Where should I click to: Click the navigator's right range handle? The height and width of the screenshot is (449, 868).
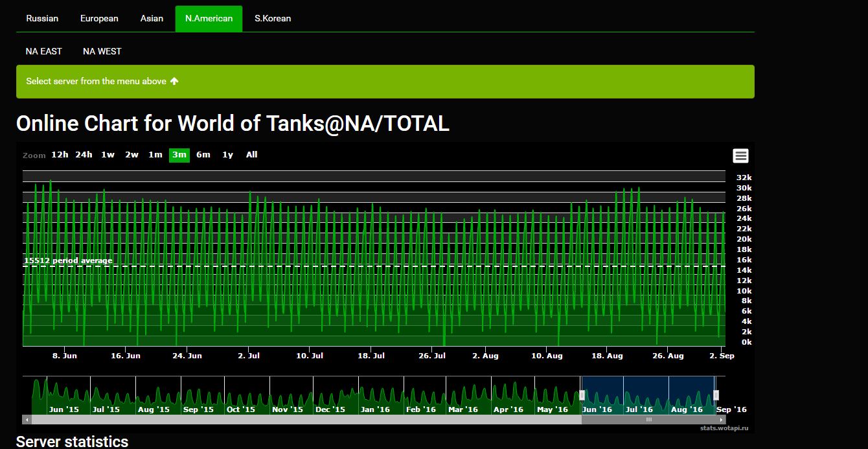tap(716, 395)
